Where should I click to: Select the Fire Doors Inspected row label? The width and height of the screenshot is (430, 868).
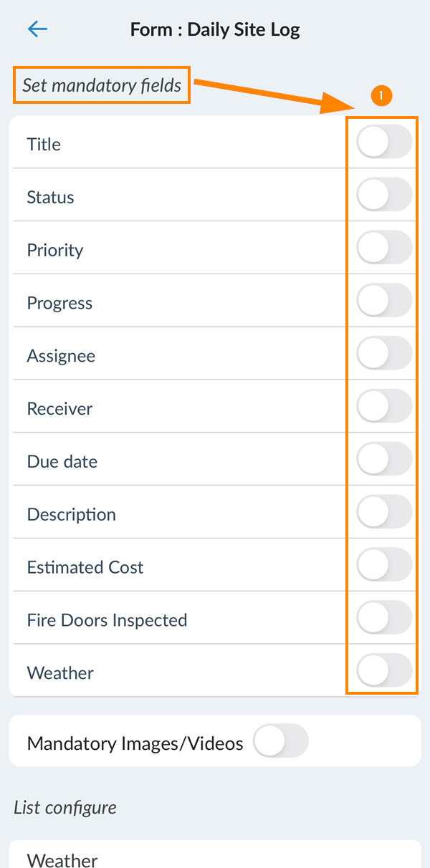[107, 620]
